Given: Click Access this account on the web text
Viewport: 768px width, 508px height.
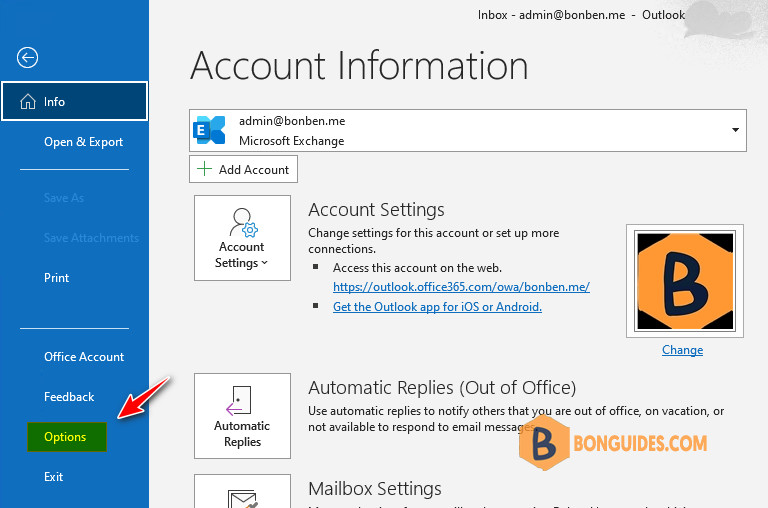Looking at the screenshot, I should tap(417, 268).
